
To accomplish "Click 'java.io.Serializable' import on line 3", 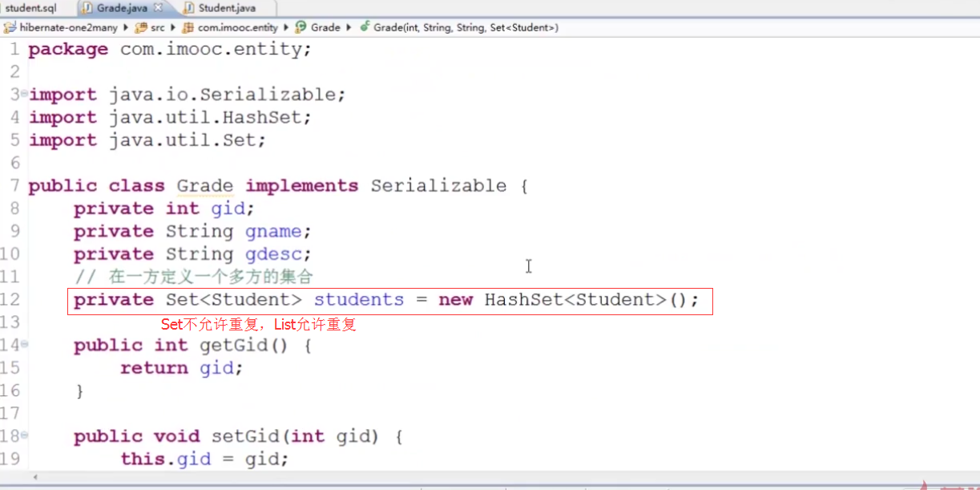I will point(222,95).
